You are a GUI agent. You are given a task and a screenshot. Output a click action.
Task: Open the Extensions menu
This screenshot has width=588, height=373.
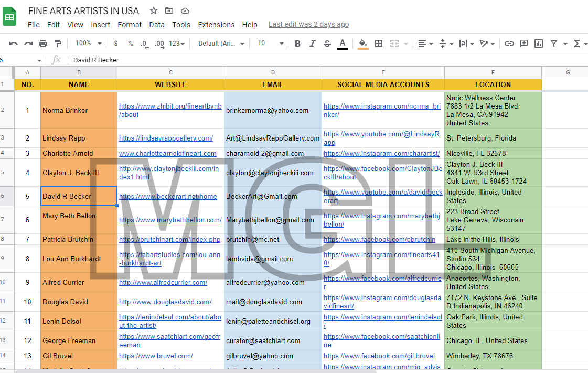click(217, 25)
